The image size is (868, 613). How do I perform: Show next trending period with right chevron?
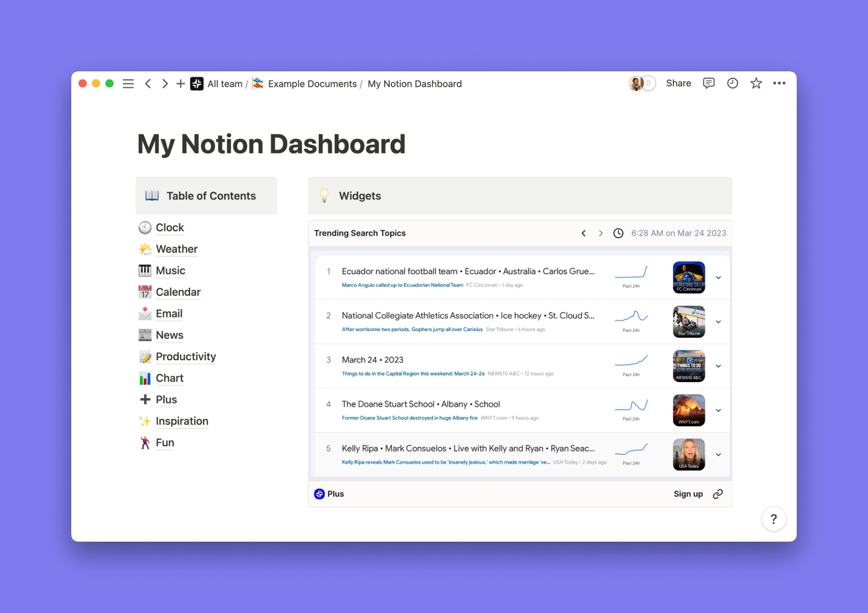601,233
